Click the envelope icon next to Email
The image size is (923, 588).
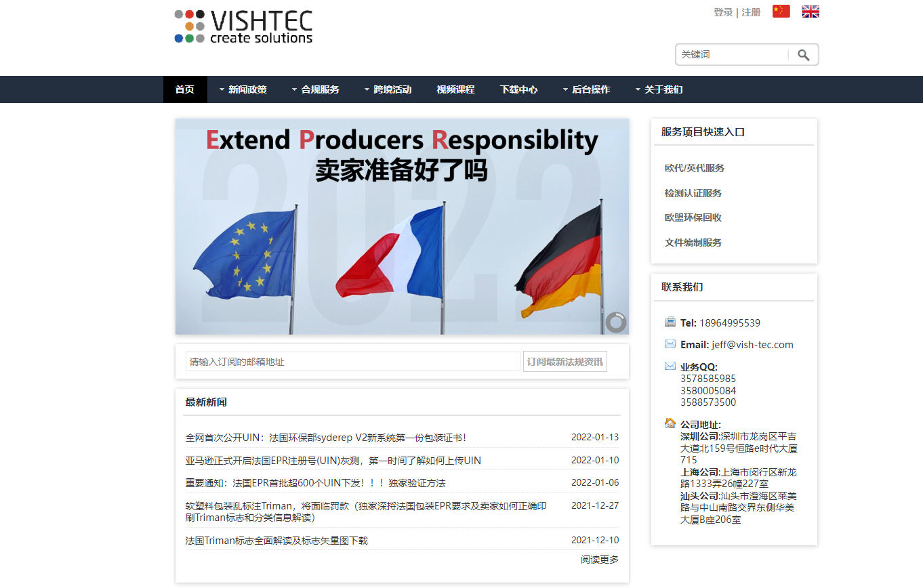point(670,343)
